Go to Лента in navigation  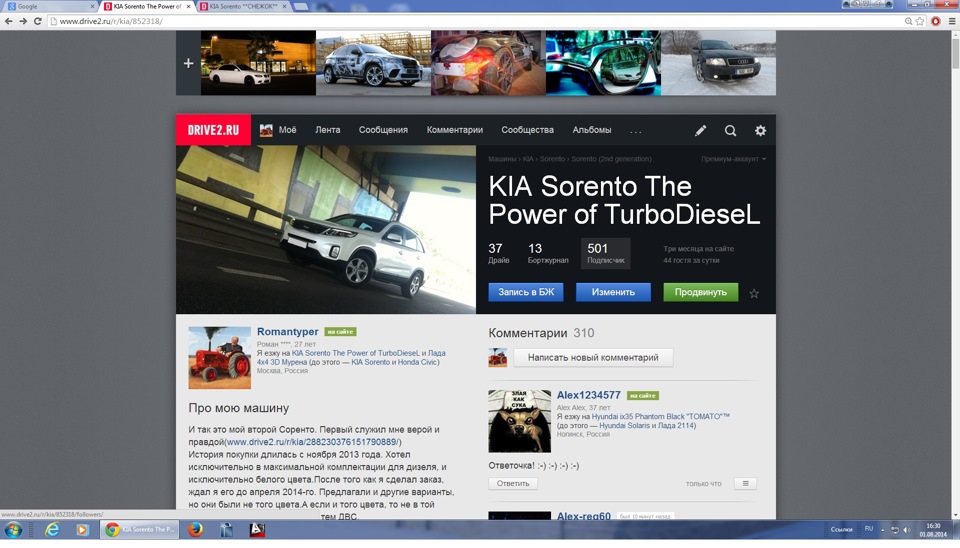(x=328, y=130)
